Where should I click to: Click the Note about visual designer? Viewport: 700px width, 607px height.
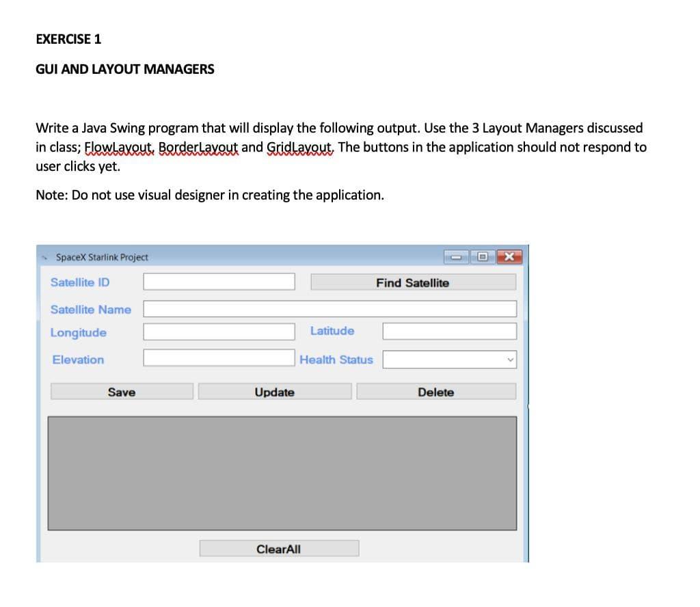point(210,195)
